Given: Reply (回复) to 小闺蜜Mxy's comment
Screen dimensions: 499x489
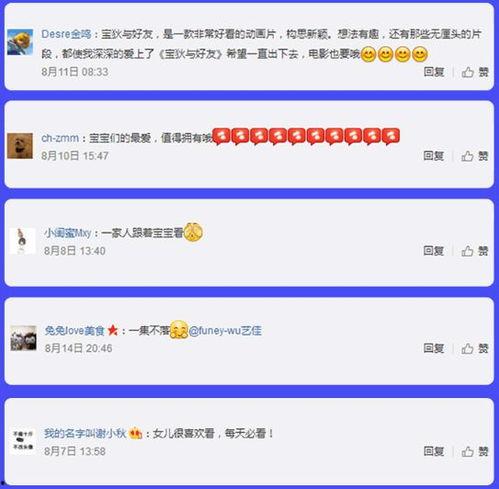Looking at the screenshot, I should coord(434,251).
